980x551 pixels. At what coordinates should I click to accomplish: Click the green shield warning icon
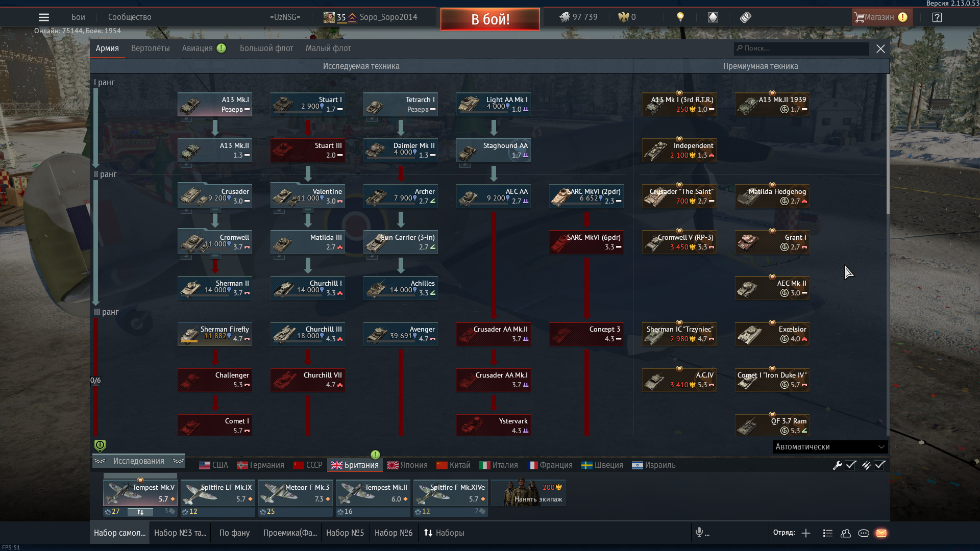(x=100, y=446)
